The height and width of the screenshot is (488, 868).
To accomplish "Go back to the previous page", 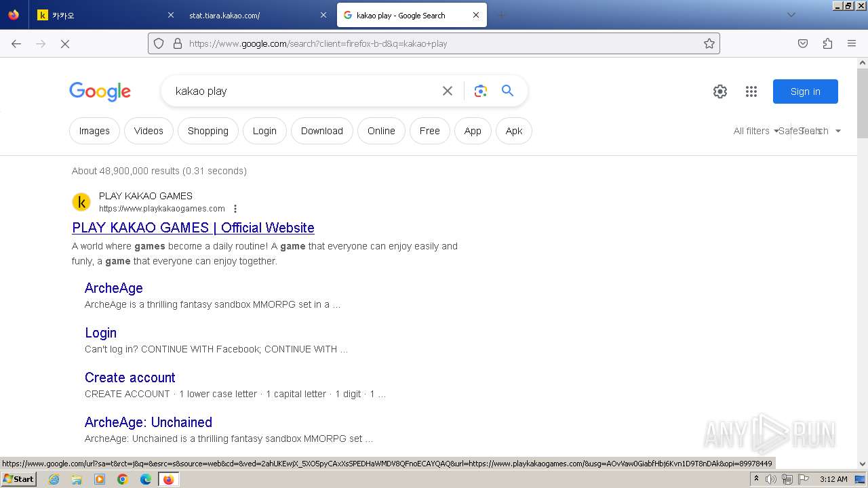I will 16,43.
